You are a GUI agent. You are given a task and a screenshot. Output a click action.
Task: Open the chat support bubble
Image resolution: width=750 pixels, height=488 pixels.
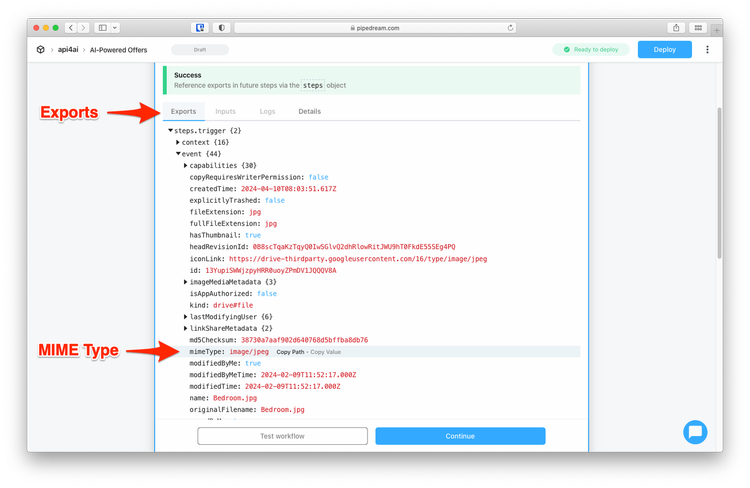point(695,432)
